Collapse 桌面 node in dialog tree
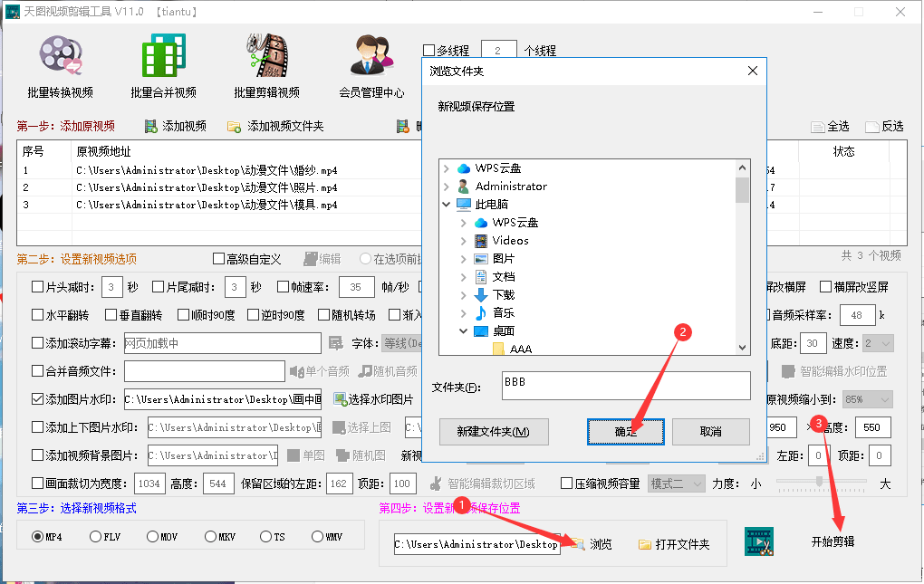Screen dimensions: 924x584 pos(463,331)
